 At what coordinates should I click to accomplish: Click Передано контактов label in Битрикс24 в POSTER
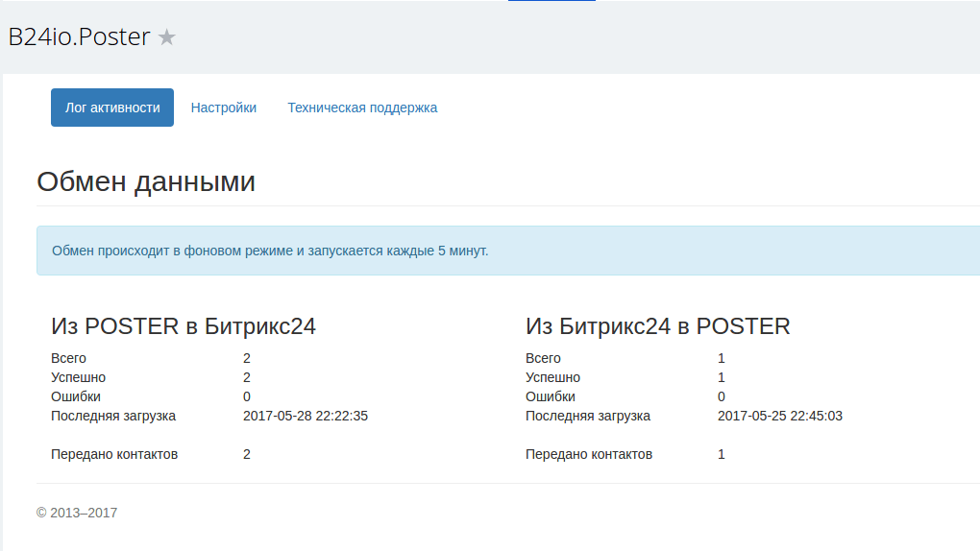589,454
